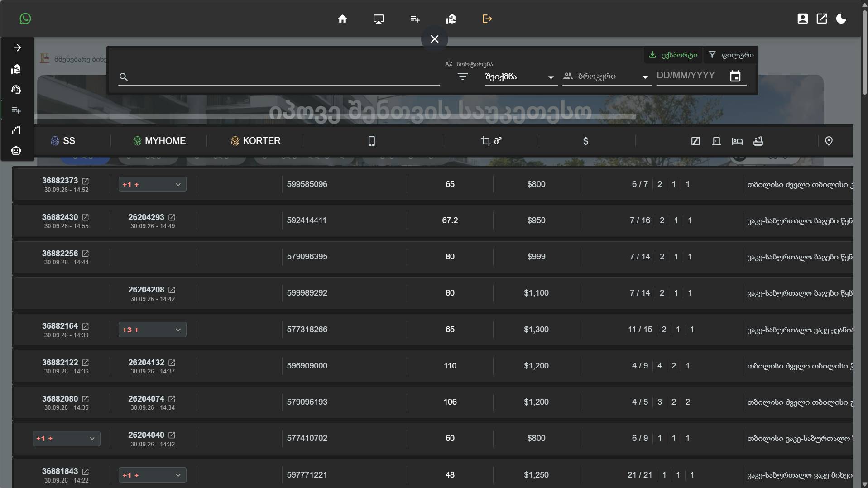868x488 pixels.
Task: Open external link for listing 36882430
Action: 86,217
